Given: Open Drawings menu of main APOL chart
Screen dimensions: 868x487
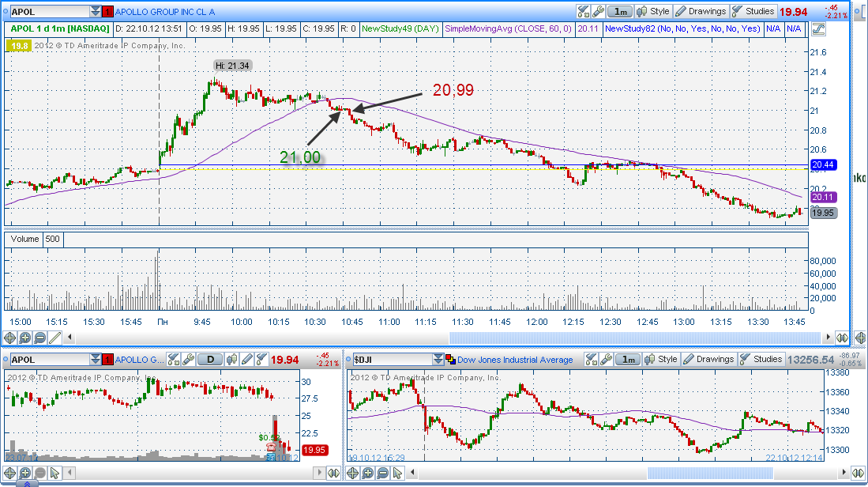Looking at the screenshot, I should point(701,12).
